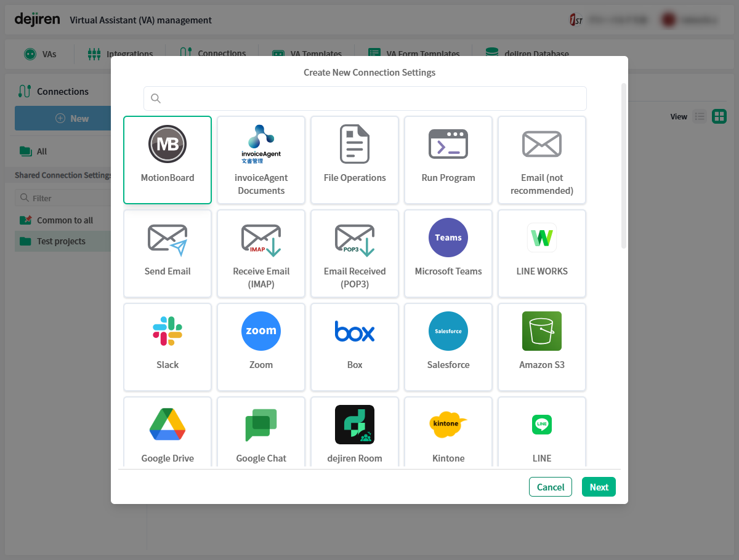
Task: Select the Google Drive connection
Action: [x=168, y=433]
